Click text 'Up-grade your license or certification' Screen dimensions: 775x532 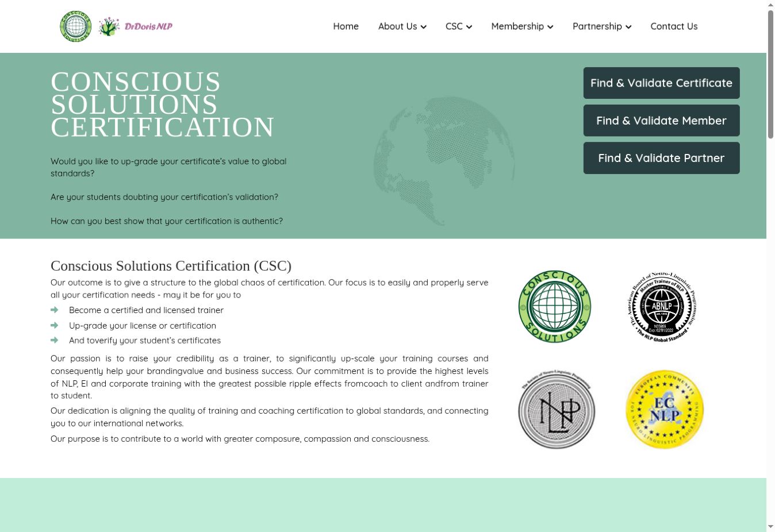[143, 326]
